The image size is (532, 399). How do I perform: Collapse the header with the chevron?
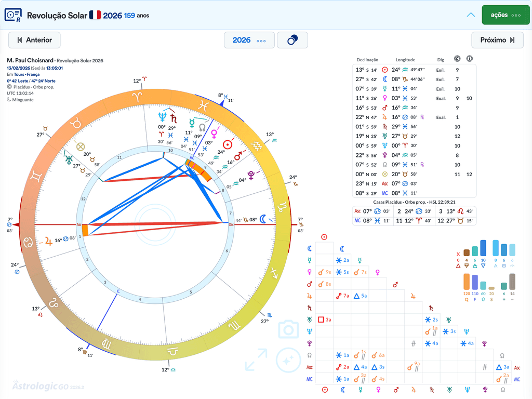click(471, 15)
